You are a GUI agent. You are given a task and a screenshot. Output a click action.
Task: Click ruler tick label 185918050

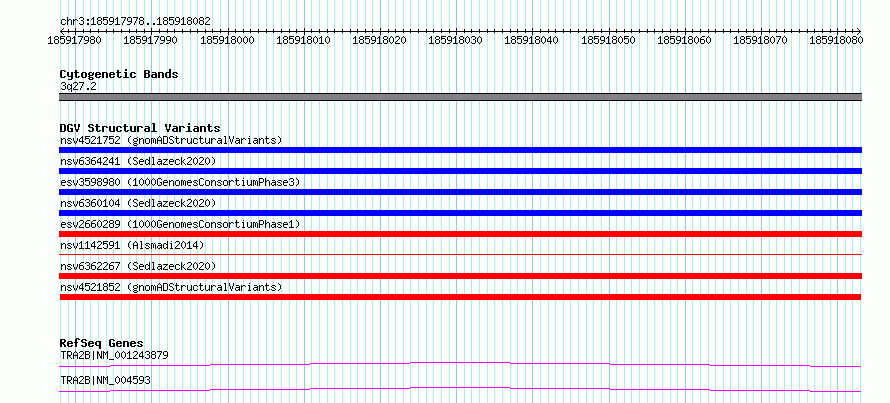tap(608, 40)
